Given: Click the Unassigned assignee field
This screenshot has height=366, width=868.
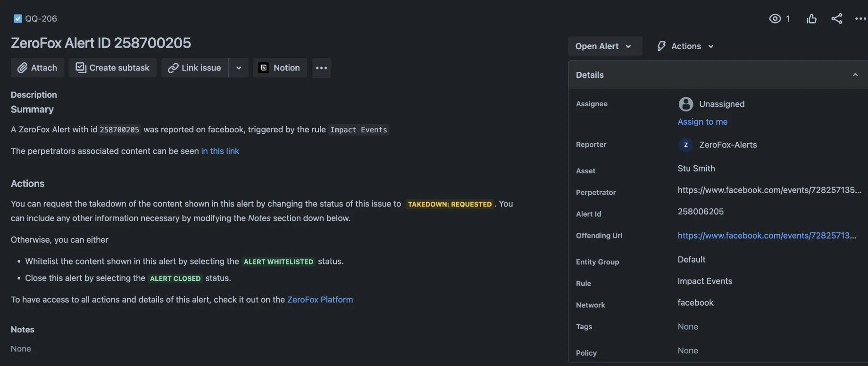Looking at the screenshot, I should 721,104.
